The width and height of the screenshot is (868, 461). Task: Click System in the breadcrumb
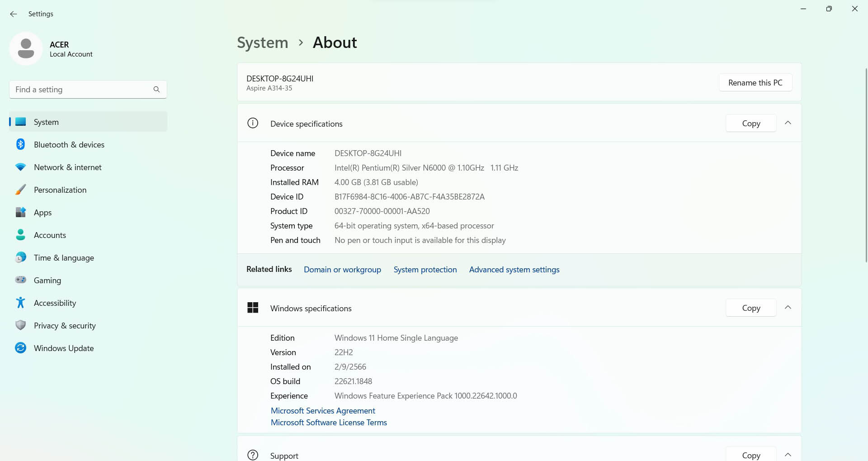click(x=262, y=43)
